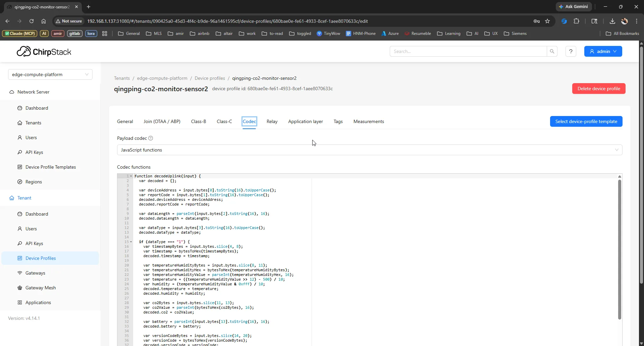
Task: Switch to Join (OTAA / ABP) tab
Action: 162,121
